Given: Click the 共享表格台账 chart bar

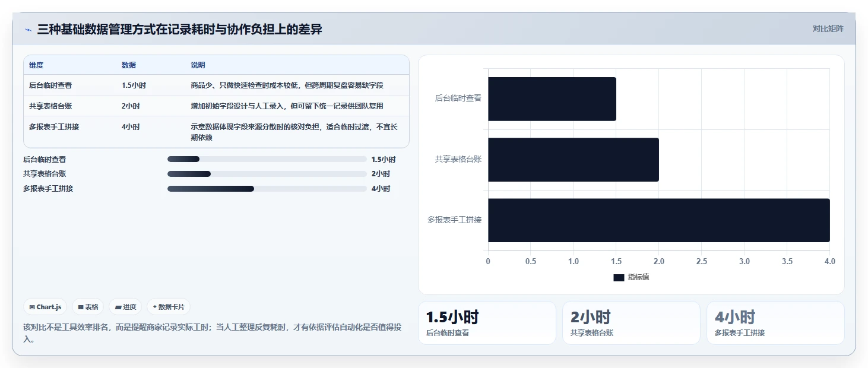Looking at the screenshot, I should coord(574,160).
